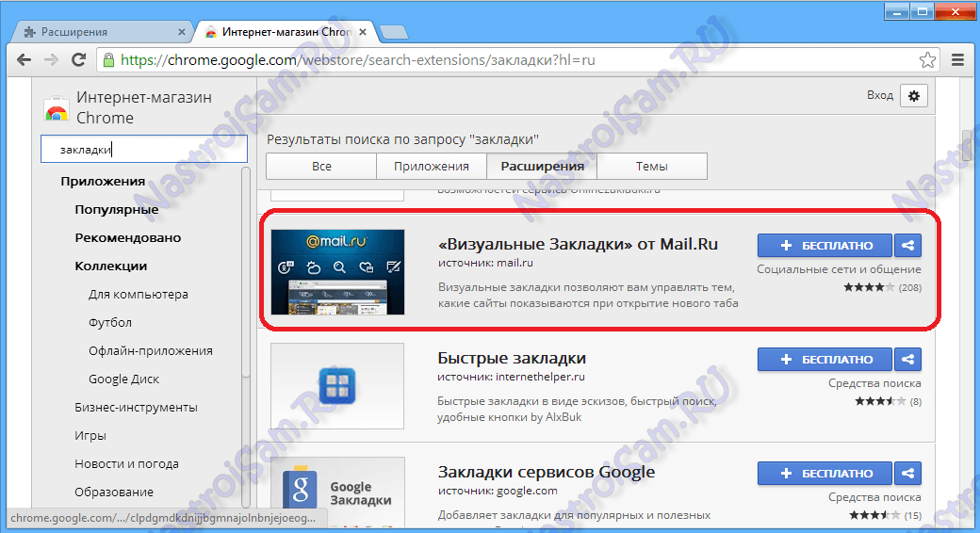Select the Расширения results tab

[x=542, y=167]
